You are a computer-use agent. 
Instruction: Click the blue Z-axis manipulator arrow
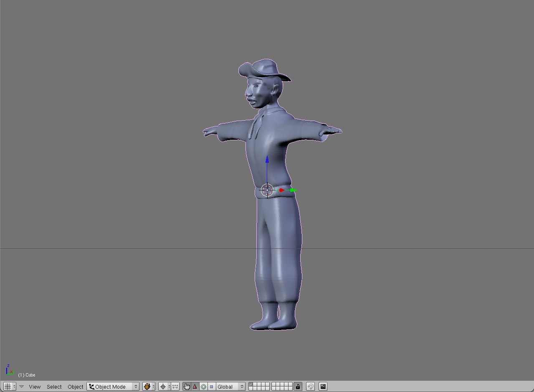pyautogui.click(x=267, y=159)
